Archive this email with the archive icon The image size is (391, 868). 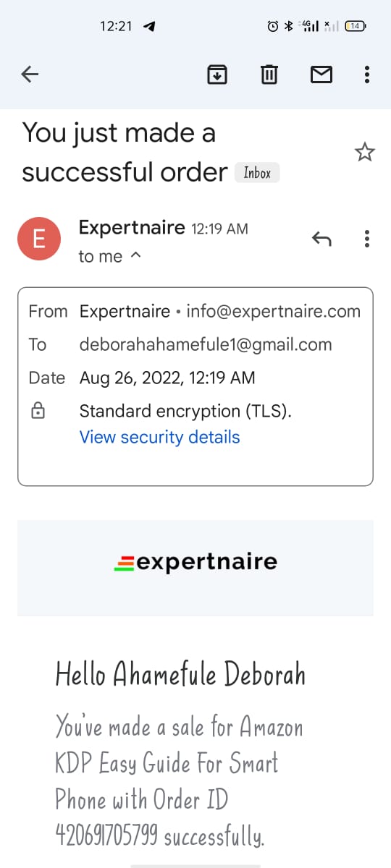(217, 74)
